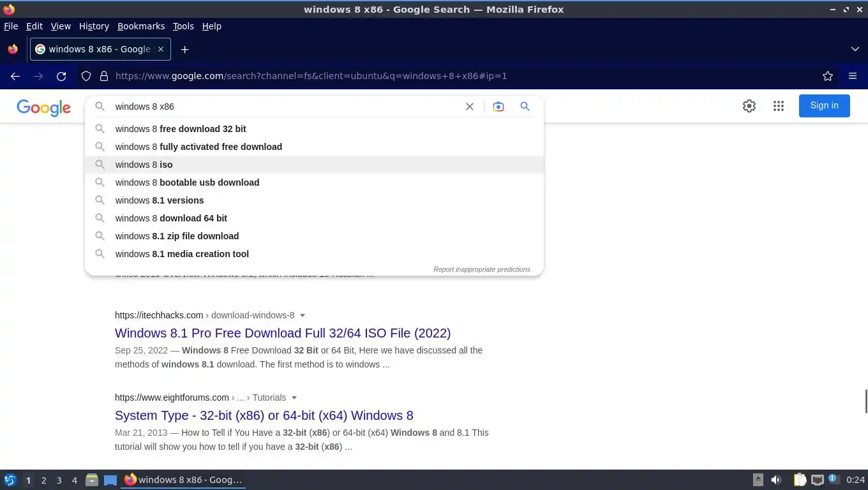868x490 pixels.
Task: Open the Bookmarks menu
Action: 141,26
